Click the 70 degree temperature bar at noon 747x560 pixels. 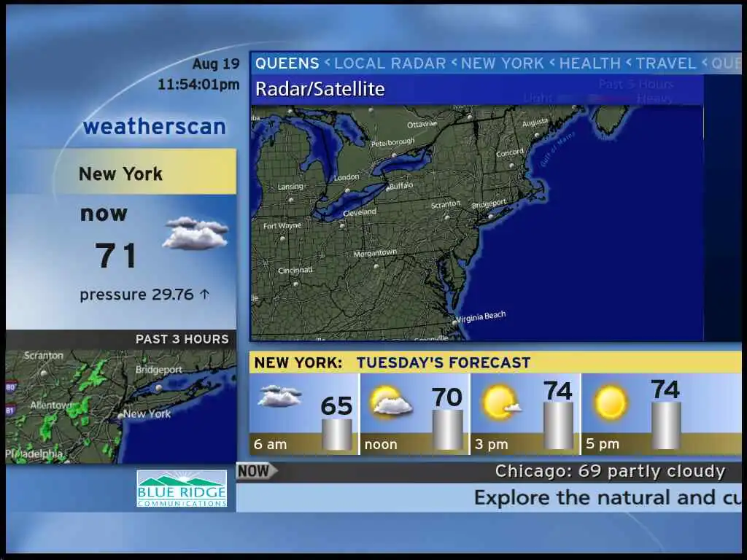(447, 430)
